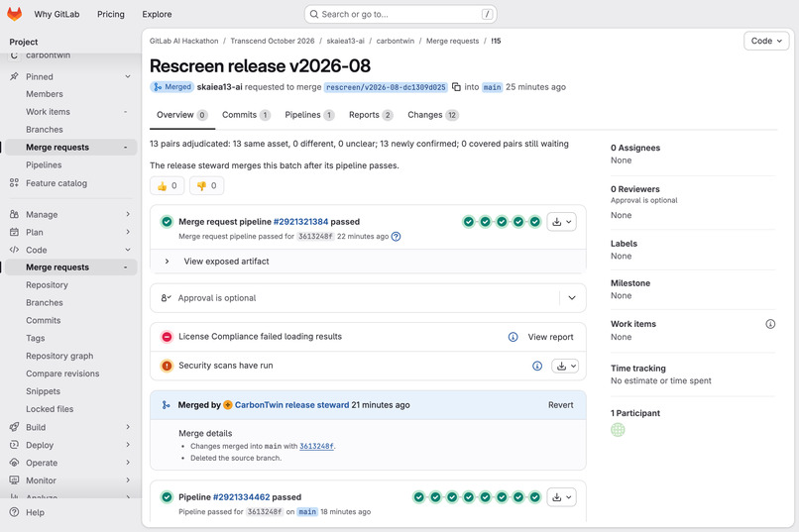Viewport: 799px width, 532px height.
Task: Click the first stage status icon of pipeline #2921334462
Action: (419, 497)
